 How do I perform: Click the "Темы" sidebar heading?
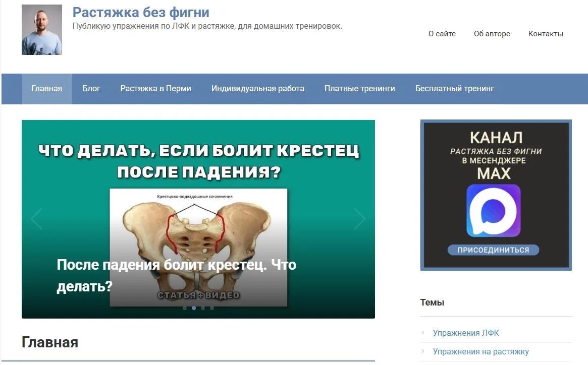pyautogui.click(x=432, y=302)
